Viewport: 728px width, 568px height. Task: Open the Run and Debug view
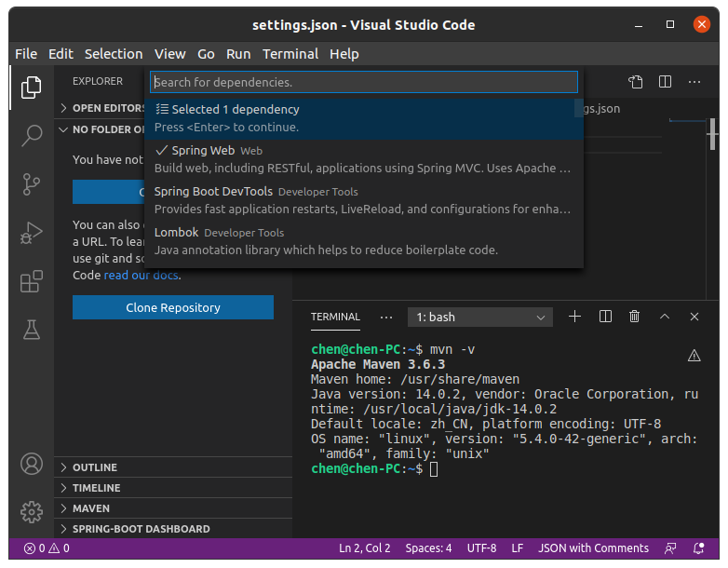click(x=31, y=233)
